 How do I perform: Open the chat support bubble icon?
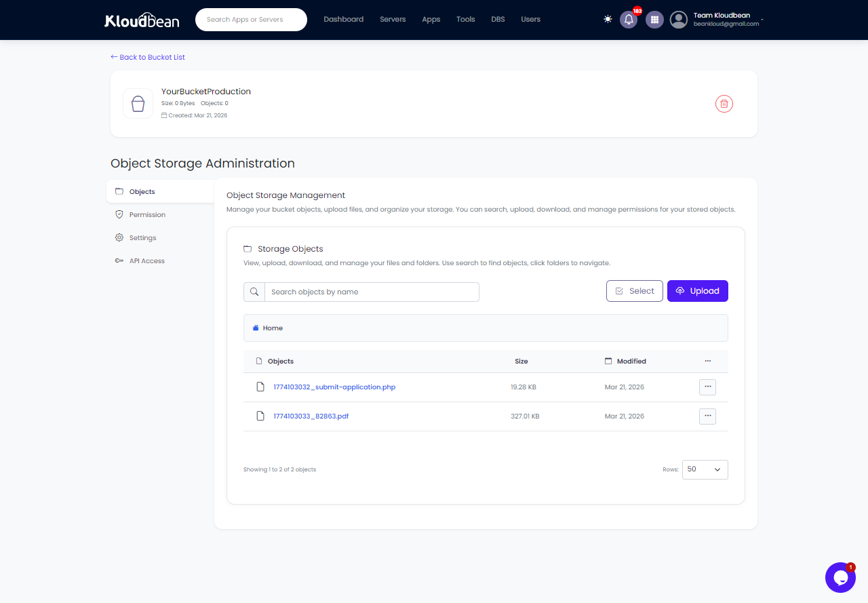[840, 577]
